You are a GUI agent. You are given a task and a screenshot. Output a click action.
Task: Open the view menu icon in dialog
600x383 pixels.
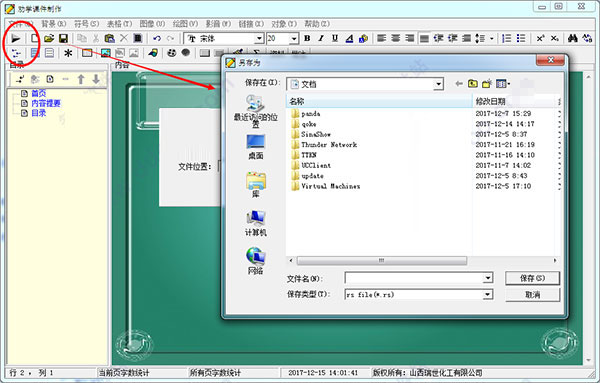pos(503,83)
